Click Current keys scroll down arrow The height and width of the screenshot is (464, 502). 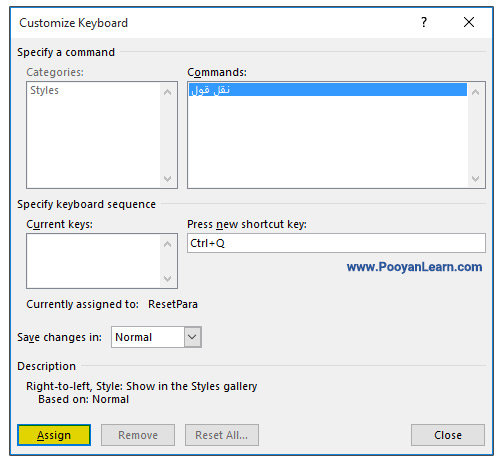(168, 278)
